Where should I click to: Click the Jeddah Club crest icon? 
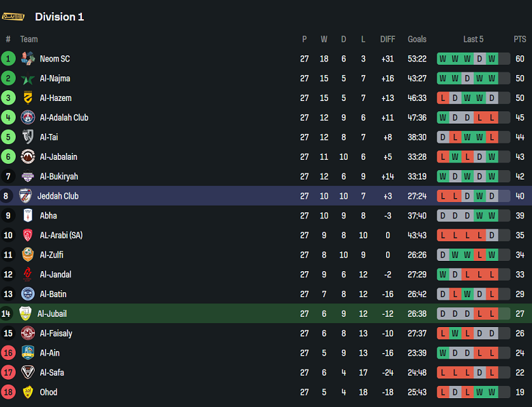[x=25, y=196]
